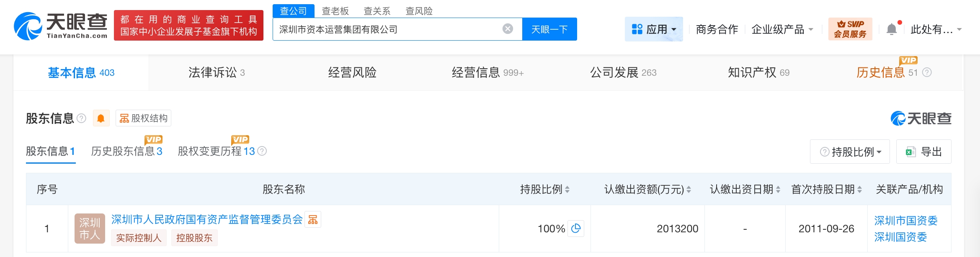Expand the 持股比例 filter dropdown
The image size is (980, 257).
pyautogui.click(x=850, y=152)
